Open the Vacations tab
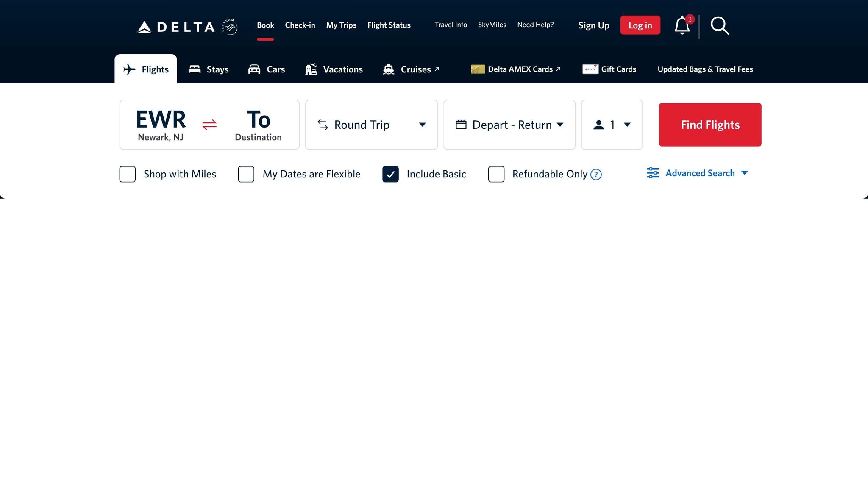This screenshot has height=488, width=868. click(334, 69)
